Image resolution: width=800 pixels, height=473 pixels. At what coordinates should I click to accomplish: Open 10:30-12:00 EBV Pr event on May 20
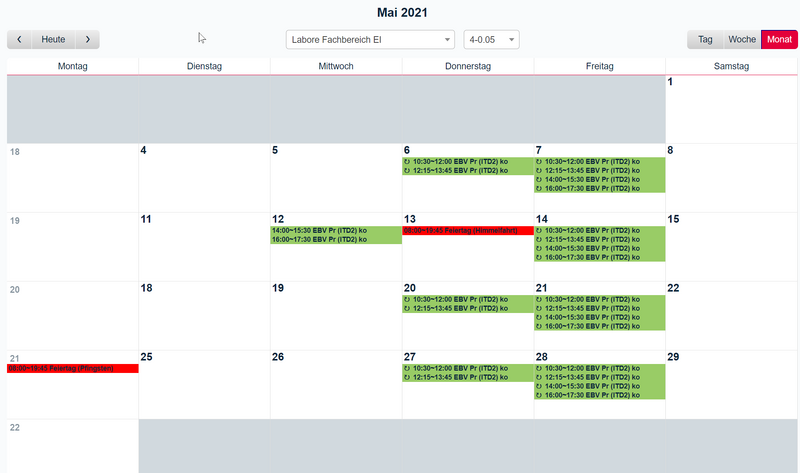click(468, 300)
